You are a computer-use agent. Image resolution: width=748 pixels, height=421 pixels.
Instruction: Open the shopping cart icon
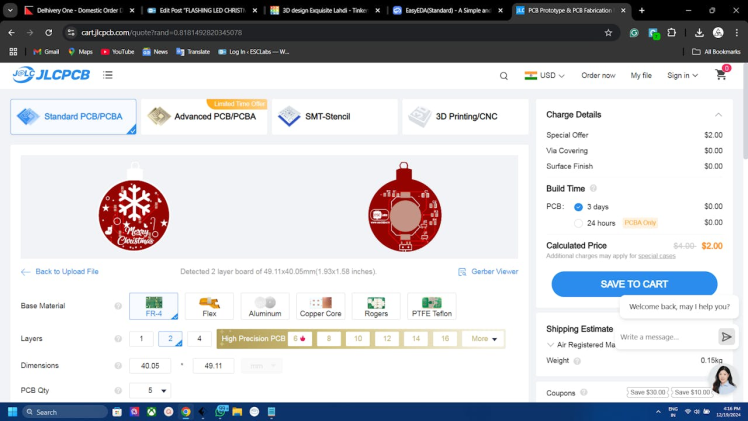(x=721, y=74)
